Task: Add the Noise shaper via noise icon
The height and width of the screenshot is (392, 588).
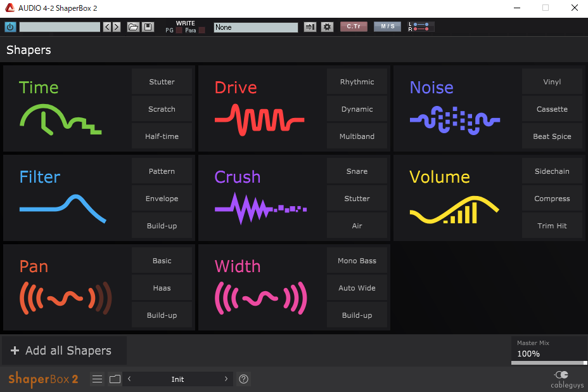Action: coord(455,120)
